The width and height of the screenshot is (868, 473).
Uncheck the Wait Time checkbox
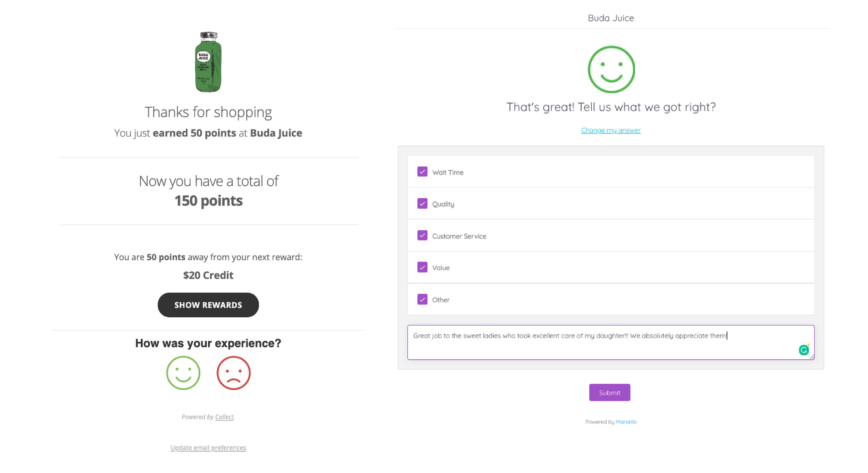coord(422,172)
